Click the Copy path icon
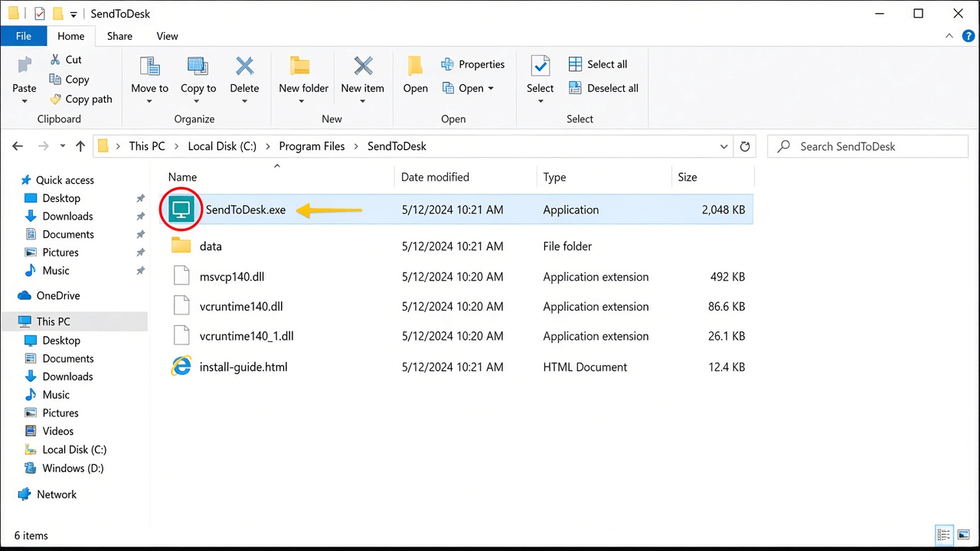The width and height of the screenshot is (980, 551). click(x=55, y=99)
